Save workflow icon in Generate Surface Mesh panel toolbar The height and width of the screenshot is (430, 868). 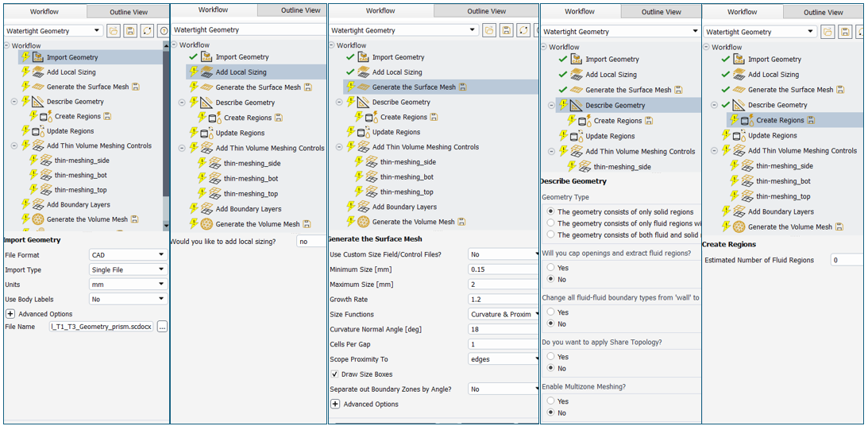click(x=506, y=30)
